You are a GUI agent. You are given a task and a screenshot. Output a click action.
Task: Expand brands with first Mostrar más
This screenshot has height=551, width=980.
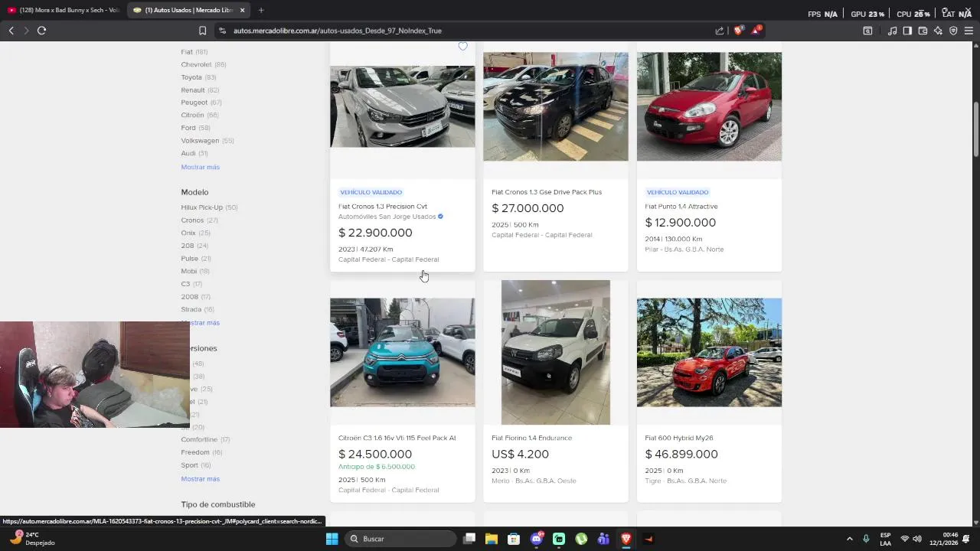pyautogui.click(x=200, y=167)
